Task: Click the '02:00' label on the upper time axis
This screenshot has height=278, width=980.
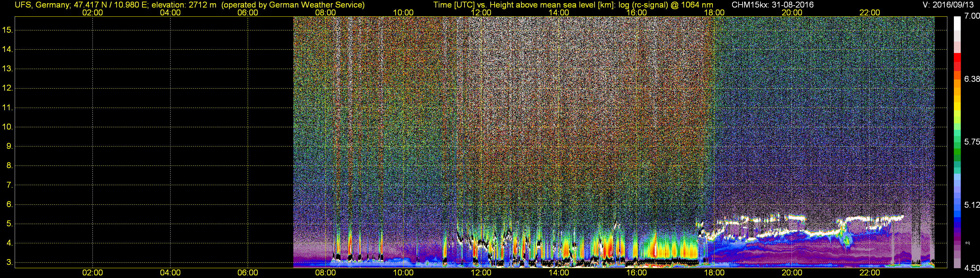Action: click(92, 12)
